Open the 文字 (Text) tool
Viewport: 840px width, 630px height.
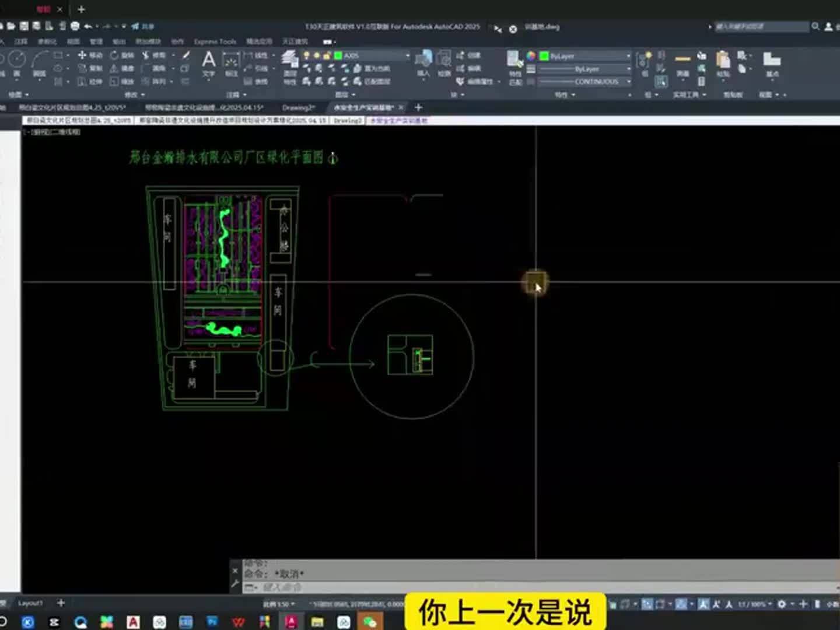coord(208,61)
